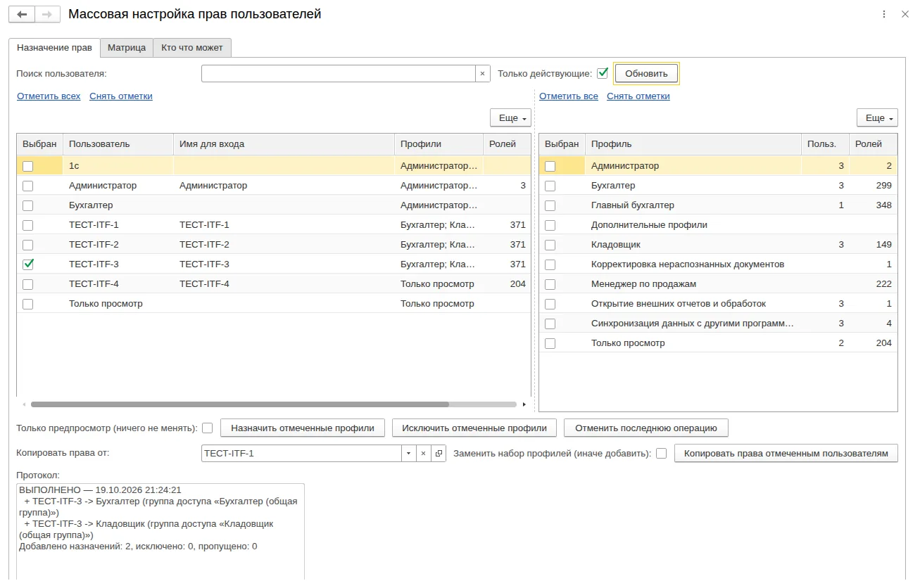Viewport: 920px width, 588px height.
Task: Go forward with the right arrow icon
Action: pos(47,14)
